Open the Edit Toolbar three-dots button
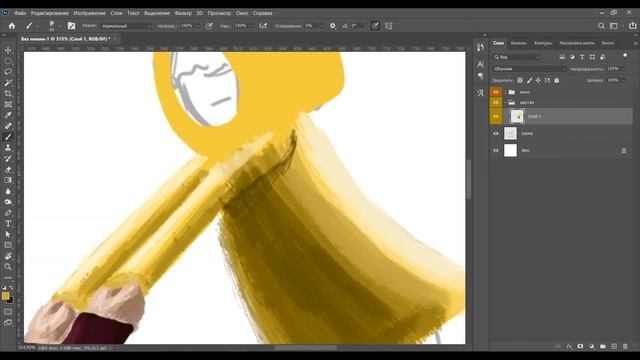Image resolution: width=640 pixels, height=360 pixels. point(8,278)
